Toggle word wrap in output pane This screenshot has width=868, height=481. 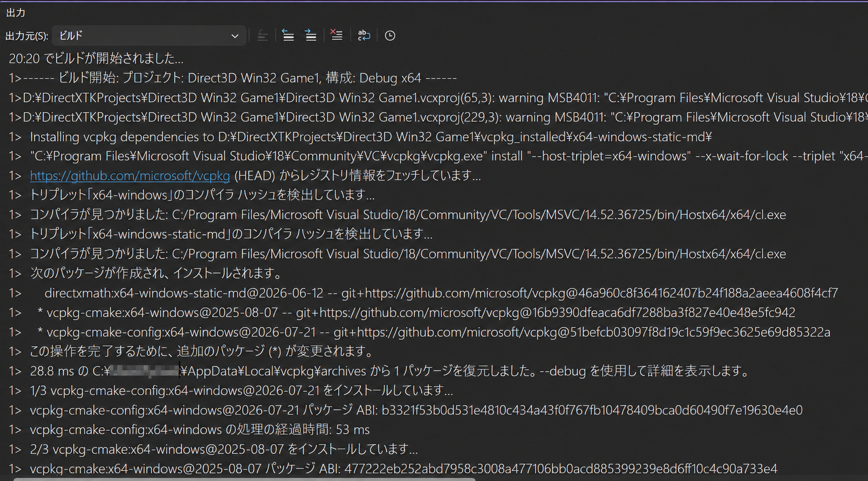364,36
